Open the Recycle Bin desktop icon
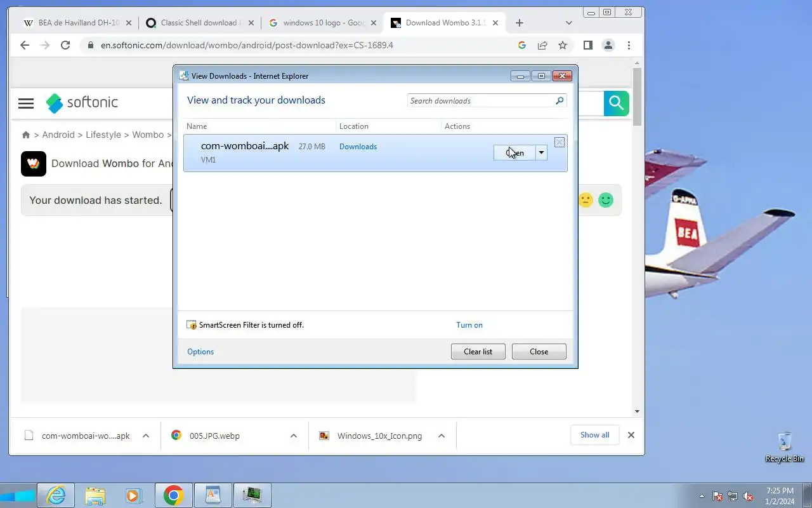This screenshot has width=812, height=508. [785, 447]
